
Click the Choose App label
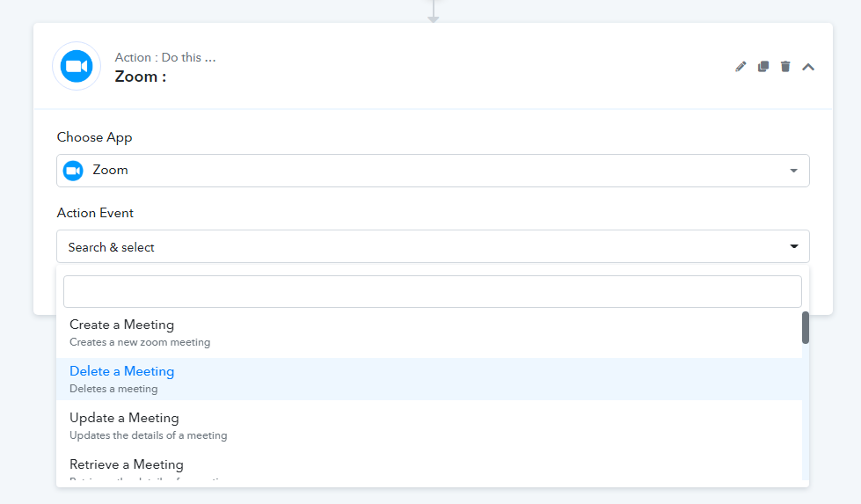coord(94,137)
